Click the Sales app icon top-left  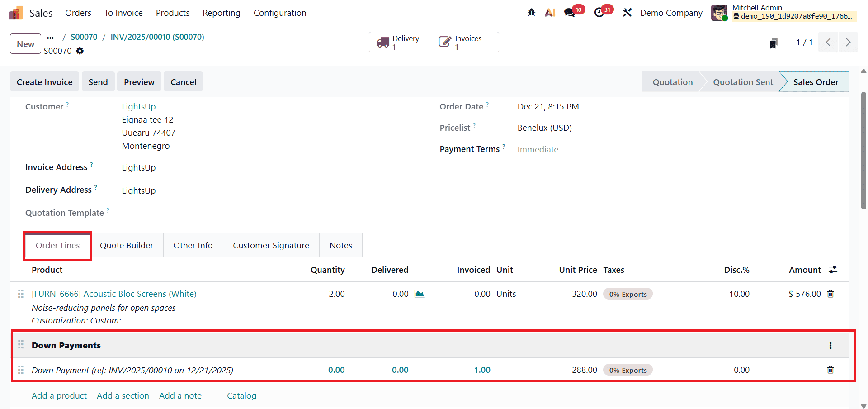[16, 12]
